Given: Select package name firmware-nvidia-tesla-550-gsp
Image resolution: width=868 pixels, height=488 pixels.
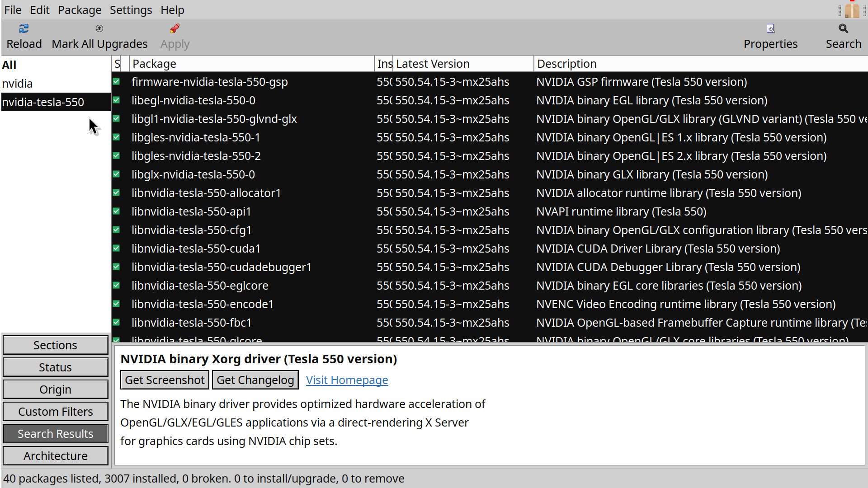Looking at the screenshot, I should pyautogui.click(x=210, y=82).
